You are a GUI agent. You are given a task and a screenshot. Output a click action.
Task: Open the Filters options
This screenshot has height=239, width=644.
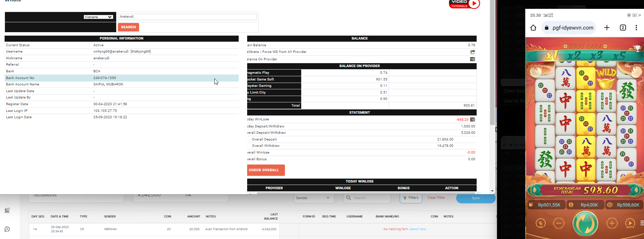411,198
